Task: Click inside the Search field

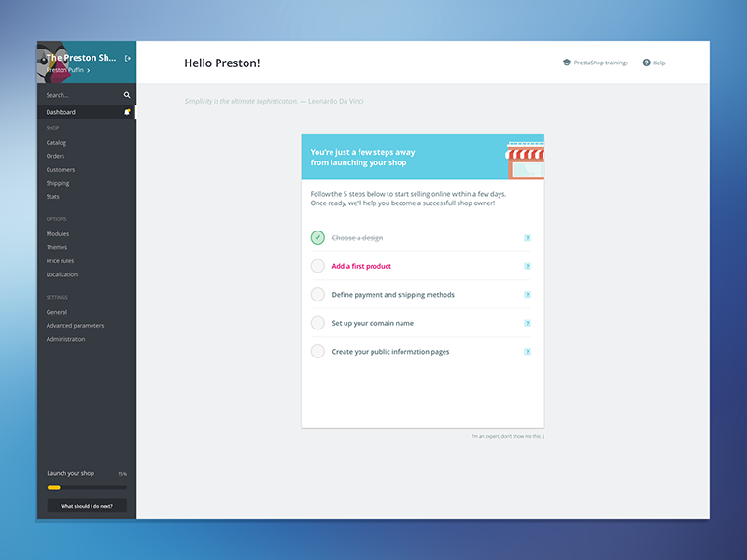Action: [75, 94]
